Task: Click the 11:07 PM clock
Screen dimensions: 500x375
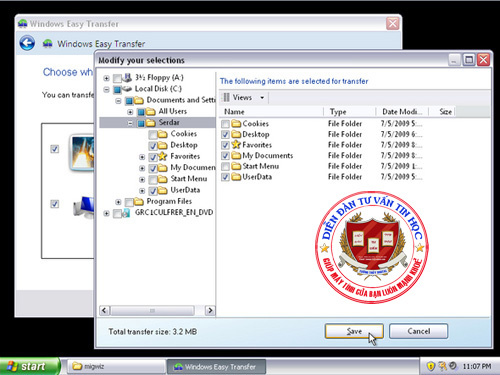Action: point(477,366)
